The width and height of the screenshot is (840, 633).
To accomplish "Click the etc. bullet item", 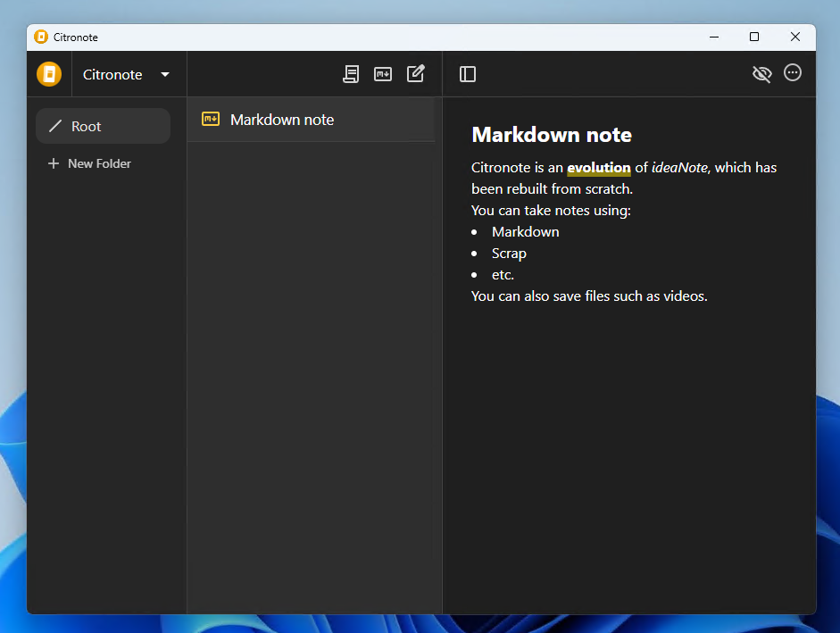I will (503, 275).
